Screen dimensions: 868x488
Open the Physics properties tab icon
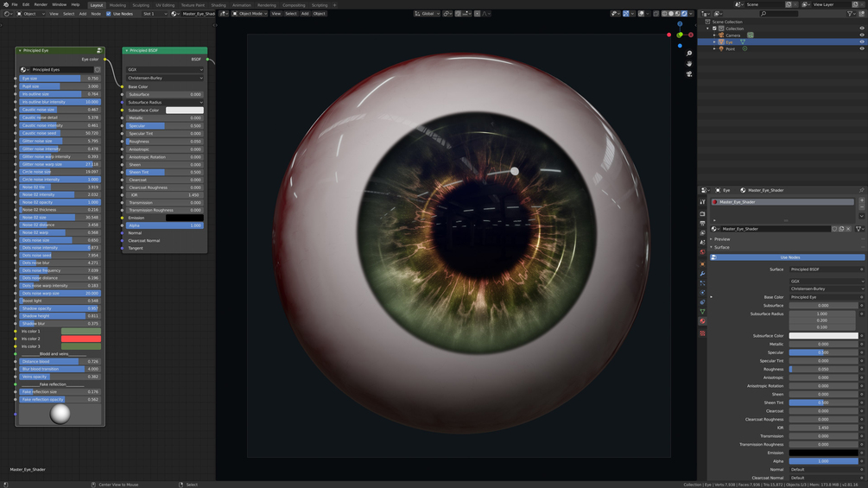702,292
